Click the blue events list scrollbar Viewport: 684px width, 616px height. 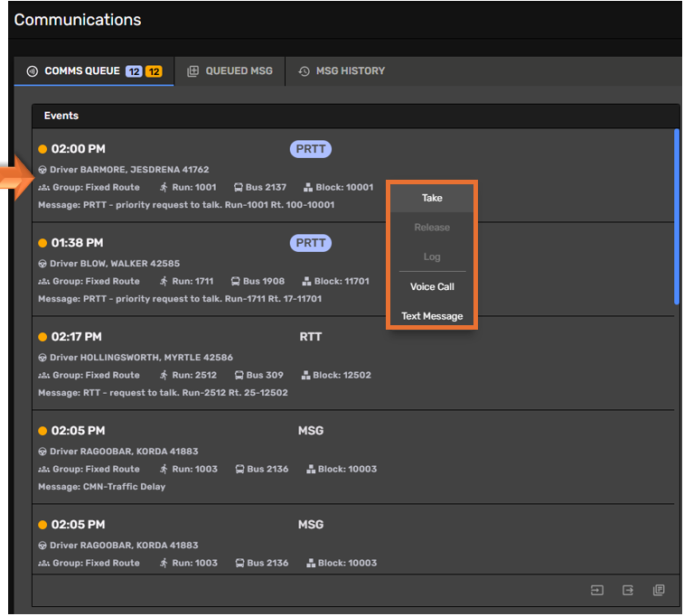(676, 217)
